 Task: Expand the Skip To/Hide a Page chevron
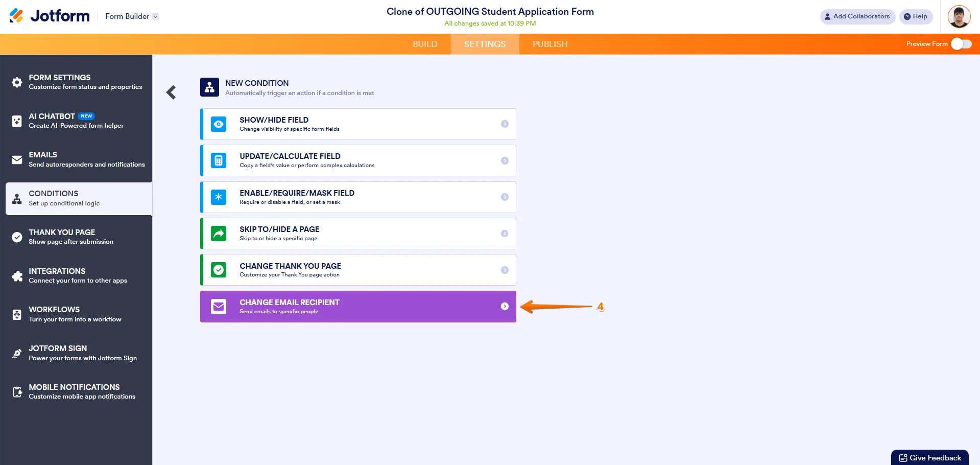(x=505, y=233)
